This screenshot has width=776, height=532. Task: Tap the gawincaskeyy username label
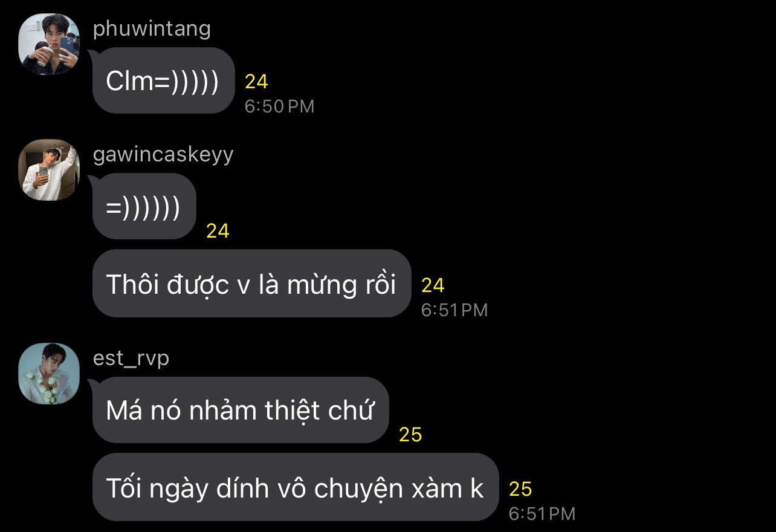click(x=163, y=155)
